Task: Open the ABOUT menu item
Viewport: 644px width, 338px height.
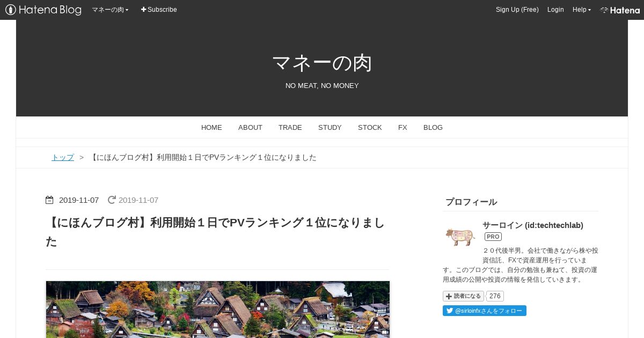Action: 250,127
